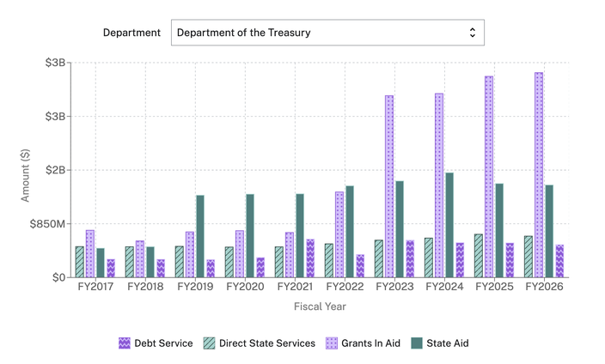Hide the Grants In Aid series label
Viewport: 605px width, 364px height.
[x=370, y=343]
